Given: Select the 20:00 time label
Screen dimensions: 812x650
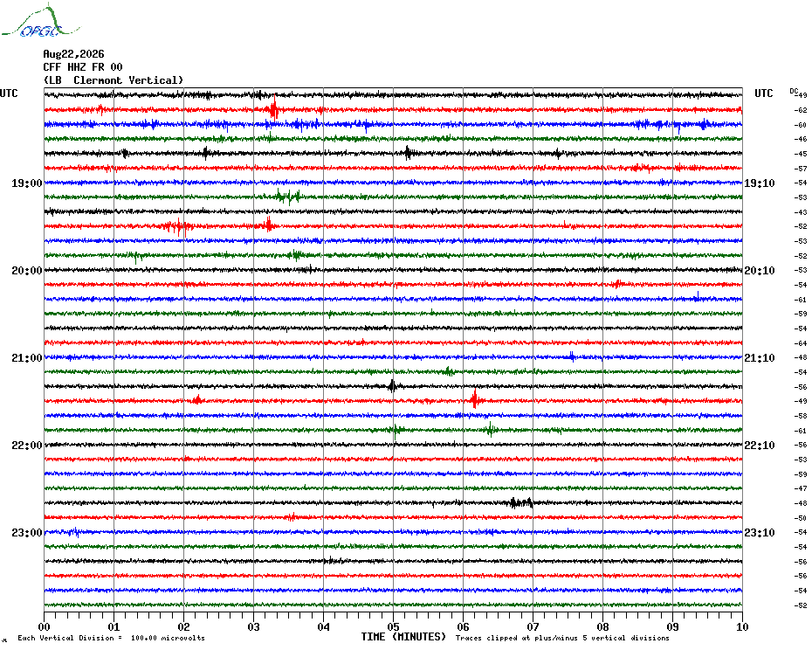Looking at the screenshot, I should pos(26,271).
